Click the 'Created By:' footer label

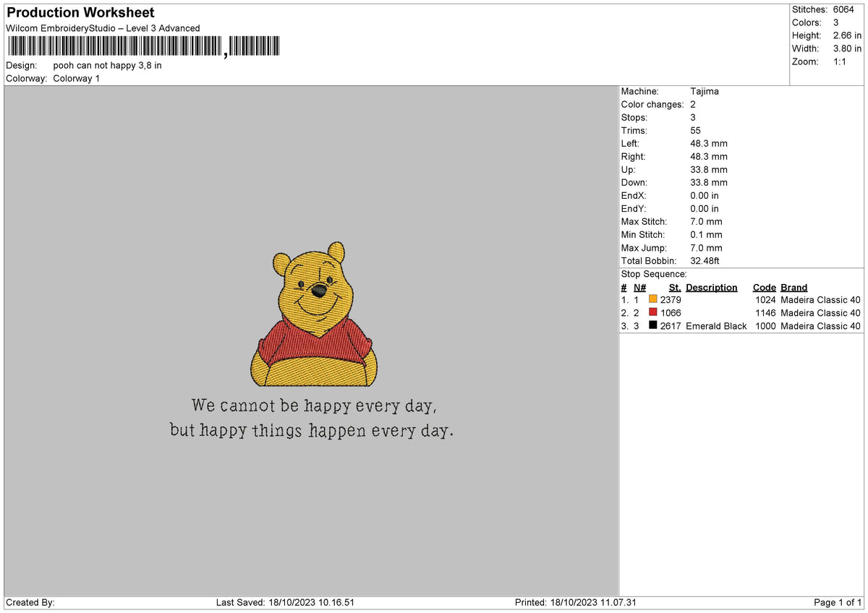(30, 602)
